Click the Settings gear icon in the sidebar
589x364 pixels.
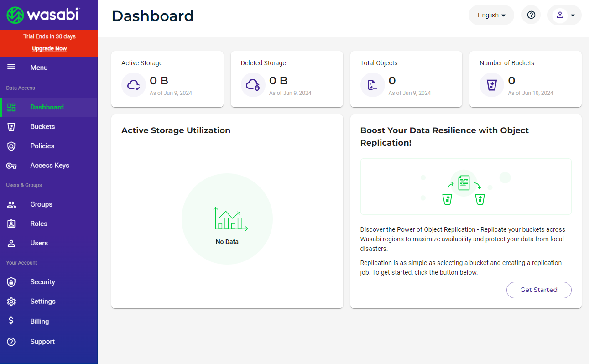click(11, 302)
